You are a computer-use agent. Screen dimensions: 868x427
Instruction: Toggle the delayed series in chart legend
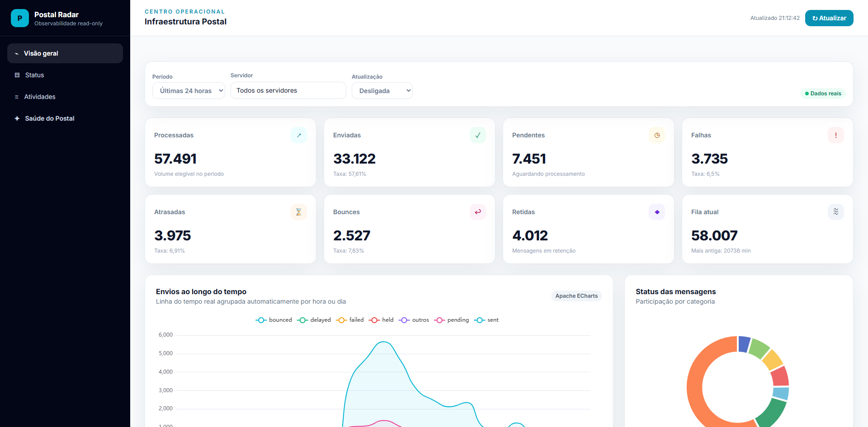[x=314, y=320]
